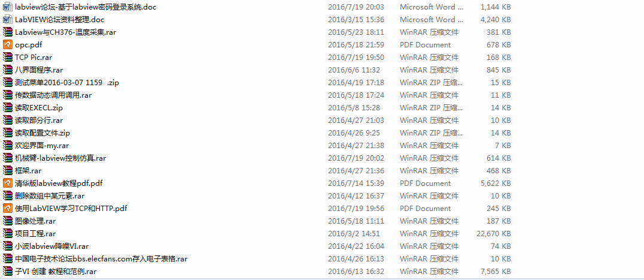Click the archive icon beside 子VI 创建 教程和范例.rar
644x280 pixels.
(8, 272)
